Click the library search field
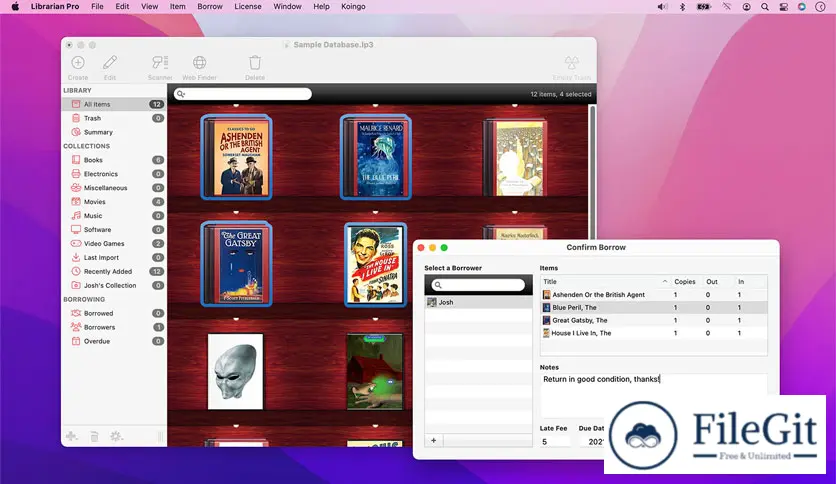836x484 pixels. tap(243, 94)
